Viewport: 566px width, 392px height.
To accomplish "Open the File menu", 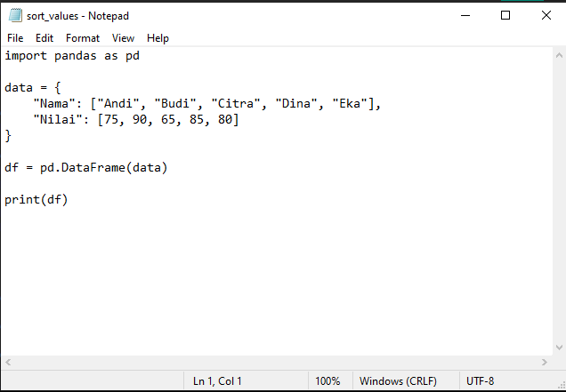I will (15, 38).
